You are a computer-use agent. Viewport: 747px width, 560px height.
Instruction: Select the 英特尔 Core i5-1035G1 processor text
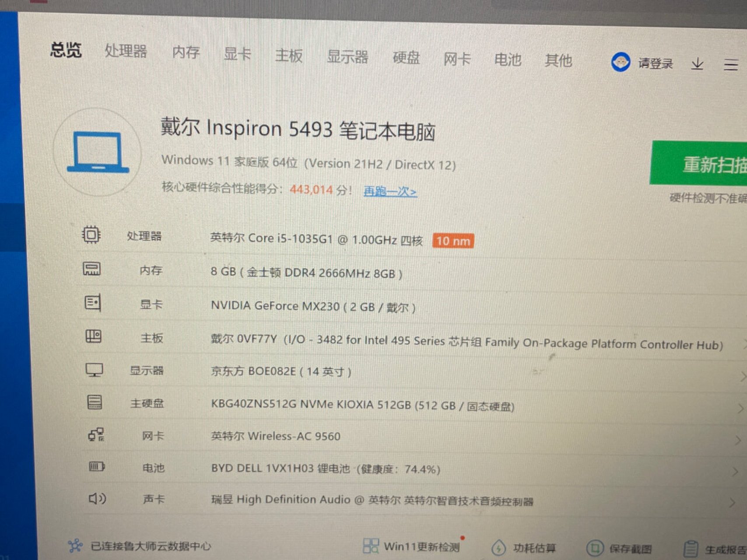tap(316, 239)
